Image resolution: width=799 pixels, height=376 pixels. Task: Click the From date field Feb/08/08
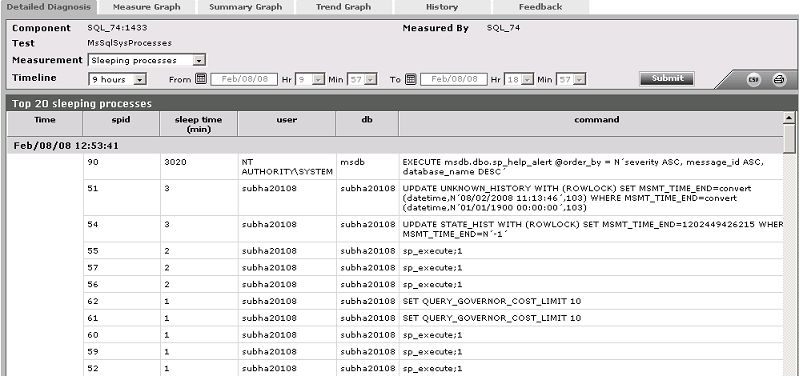tap(244, 79)
